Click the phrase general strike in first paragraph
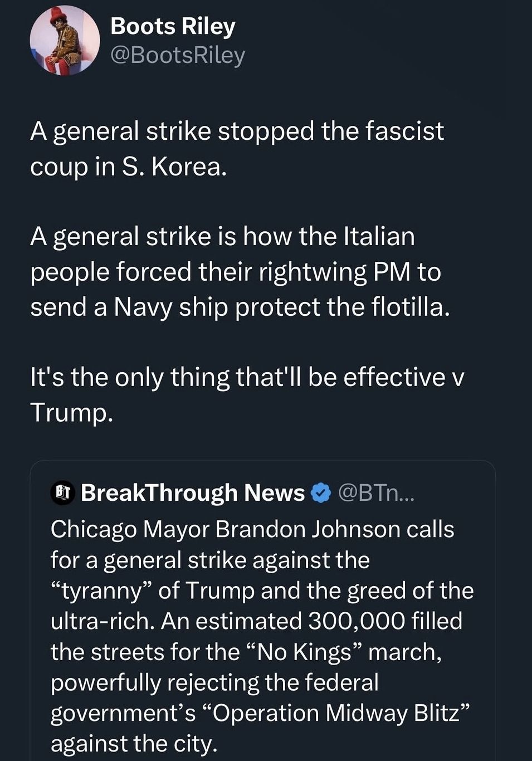The width and height of the screenshot is (532, 761). [138, 130]
